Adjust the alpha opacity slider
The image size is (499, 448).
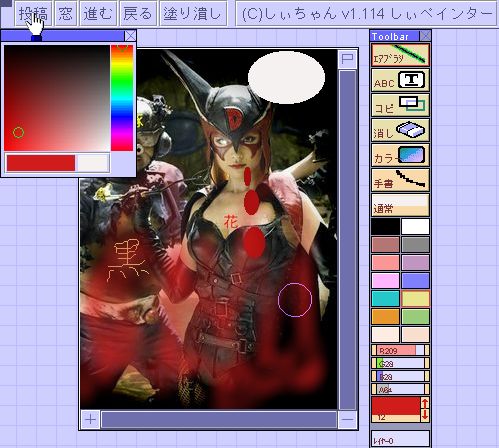coord(400,389)
